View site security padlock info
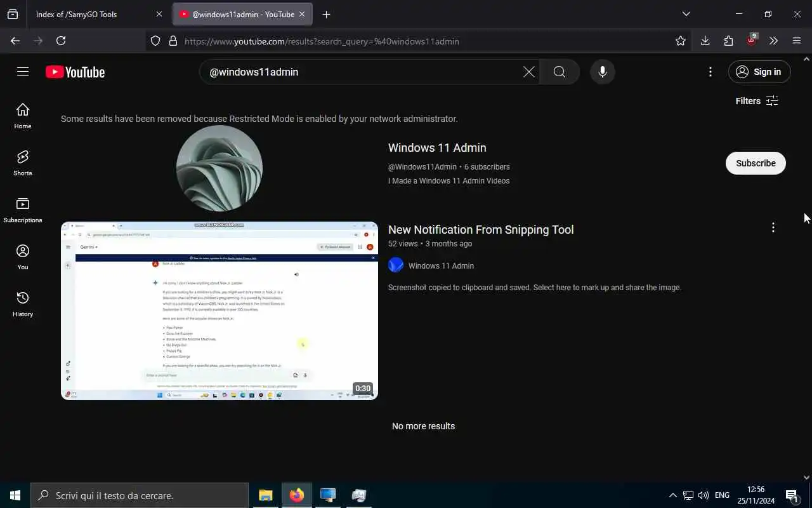The image size is (812, 508). [173, 41]
